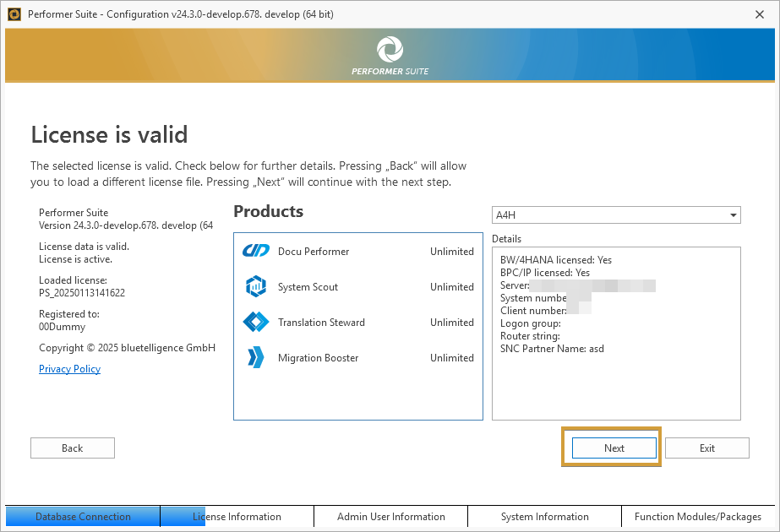The width and height of the screenshot is (780, 532).
Task: Close the Performer Suite configuration window
Action: click(759, 14)
